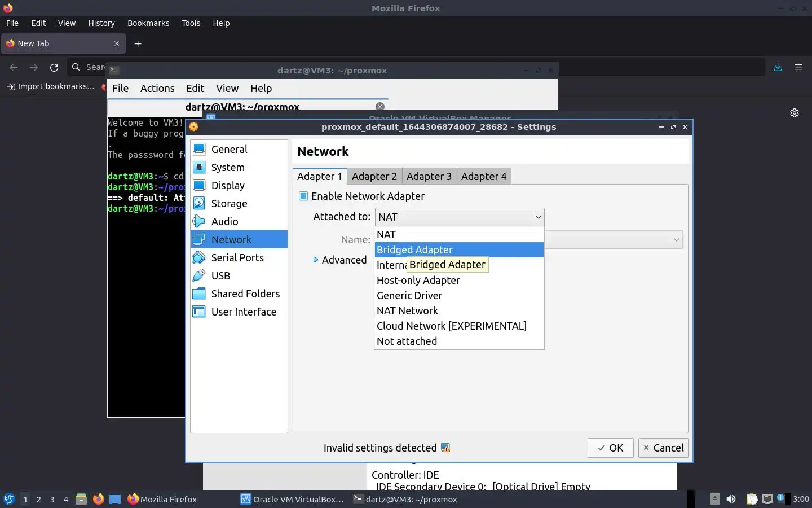Select the Firefox New Tab tab
The height and width of the screenshot is (508, 812).
[x=63, y=43]
